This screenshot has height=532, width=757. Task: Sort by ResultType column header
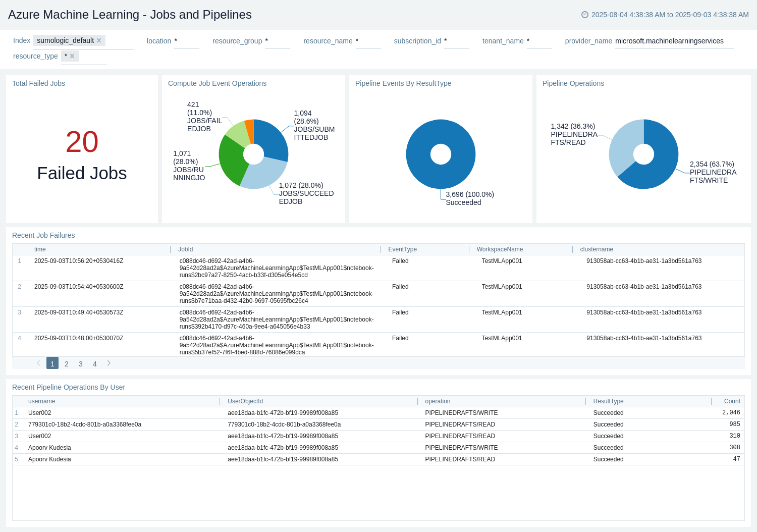coord(608,401)
